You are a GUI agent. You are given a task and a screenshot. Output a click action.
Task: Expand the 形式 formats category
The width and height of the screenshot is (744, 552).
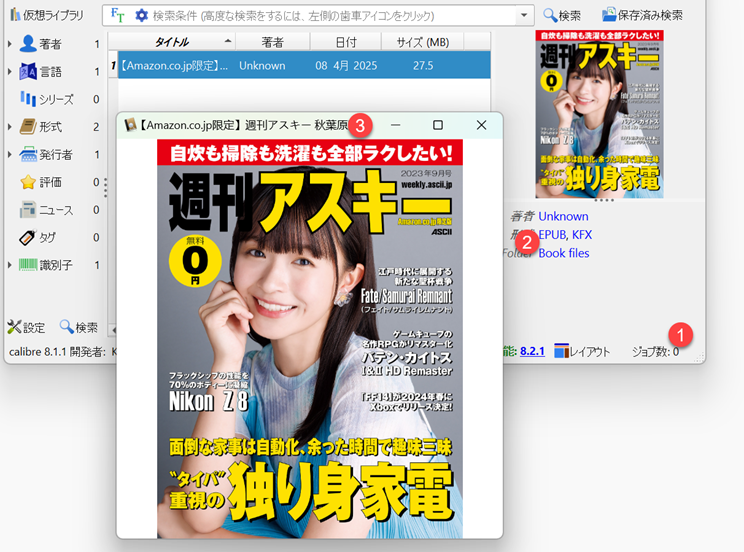point(9,127)
